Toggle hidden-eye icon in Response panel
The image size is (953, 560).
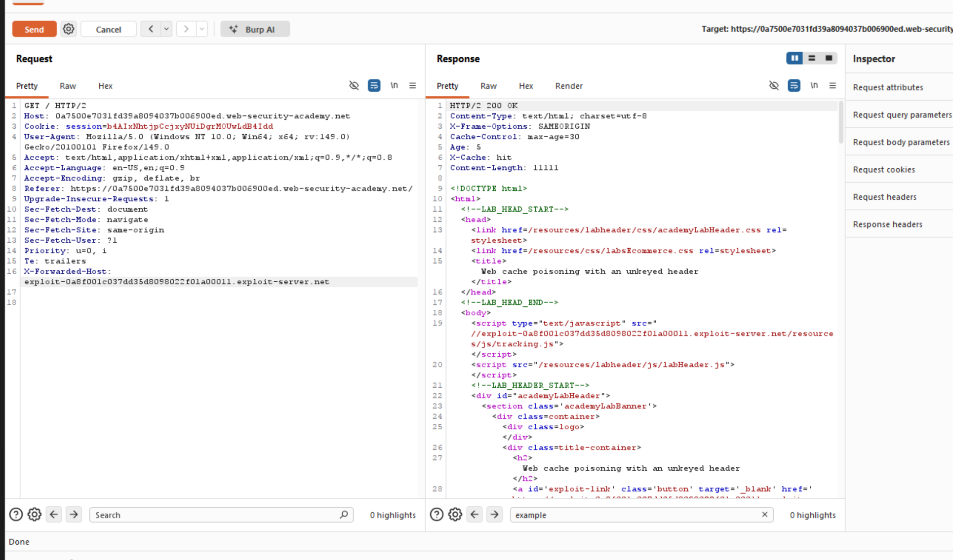click(x=774, y=85)
